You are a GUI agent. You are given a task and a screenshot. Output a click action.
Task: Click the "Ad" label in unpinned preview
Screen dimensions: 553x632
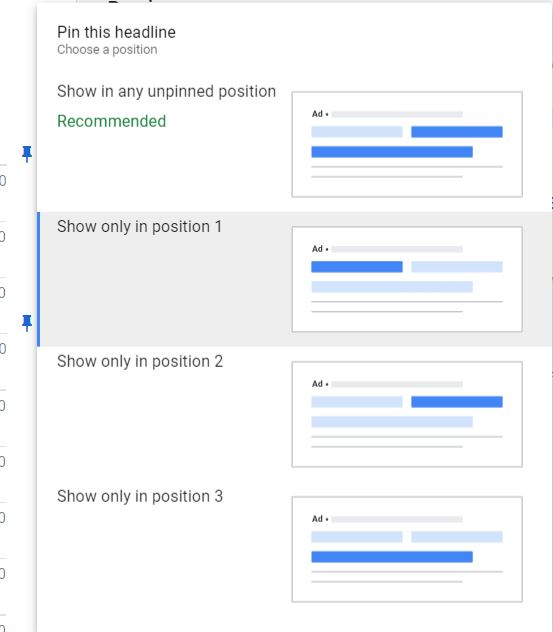point(317,114)
